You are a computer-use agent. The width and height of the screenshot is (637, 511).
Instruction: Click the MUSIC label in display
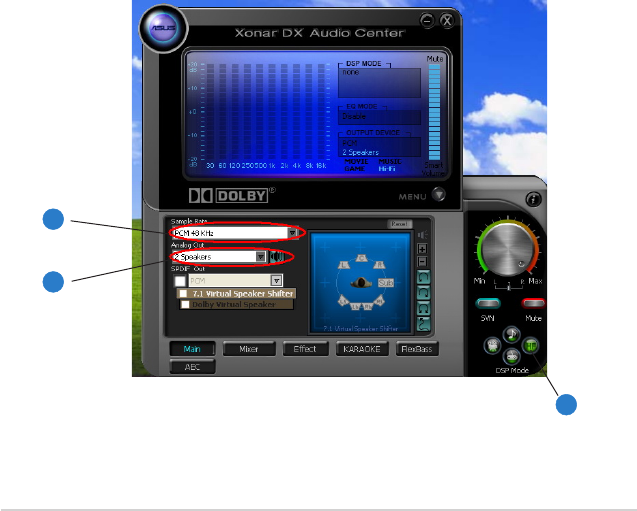[x=390, y=161]
